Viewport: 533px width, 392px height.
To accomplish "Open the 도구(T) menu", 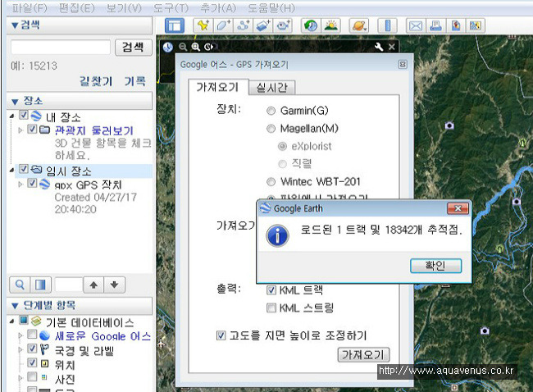I will (171, 8).
